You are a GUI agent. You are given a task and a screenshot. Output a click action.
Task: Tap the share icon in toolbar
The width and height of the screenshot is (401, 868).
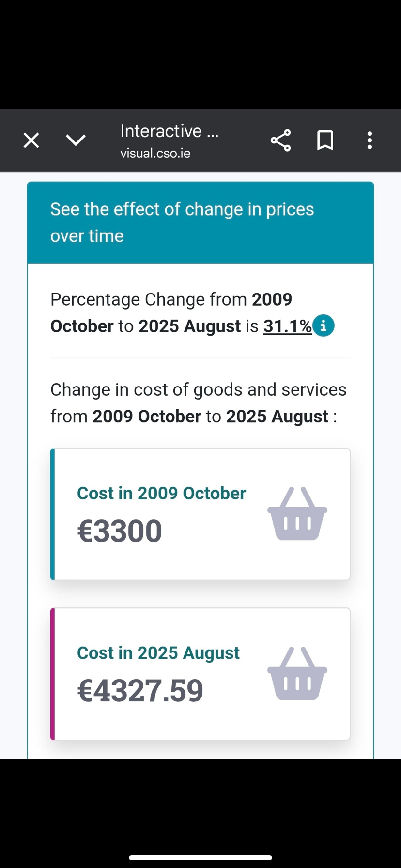tap(280, 140)
